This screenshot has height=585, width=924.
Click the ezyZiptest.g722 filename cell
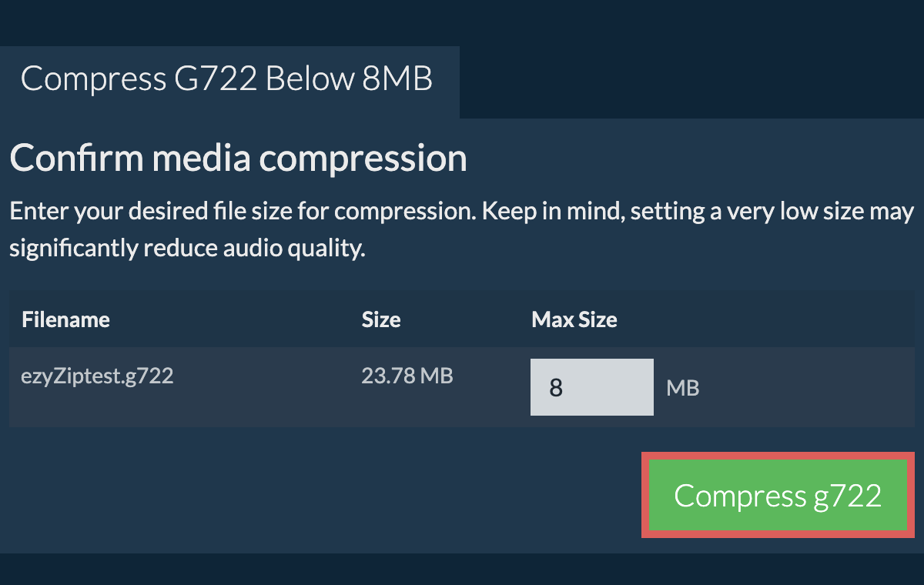97,376
